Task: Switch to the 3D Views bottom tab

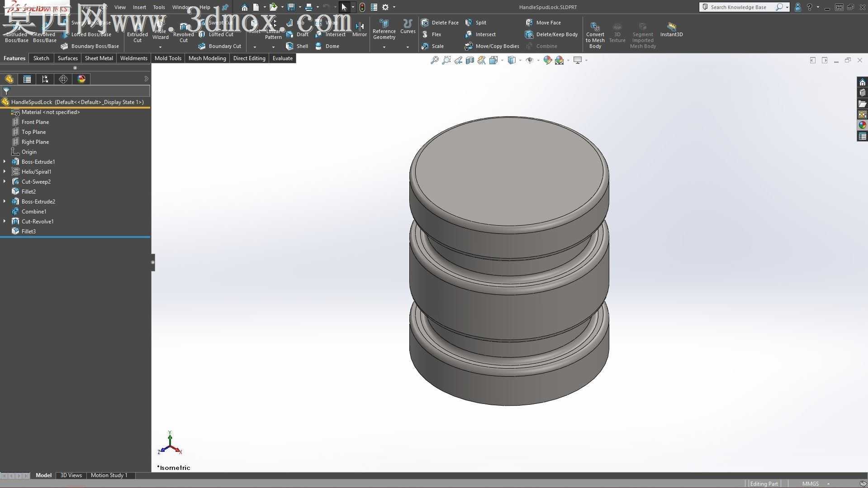Action: [71, 475]
